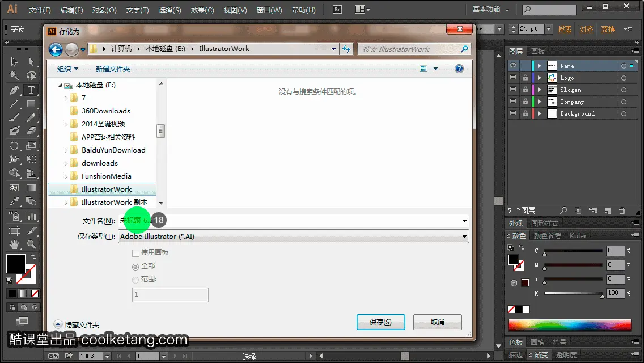Select the Zoom tool

(31, 244)
